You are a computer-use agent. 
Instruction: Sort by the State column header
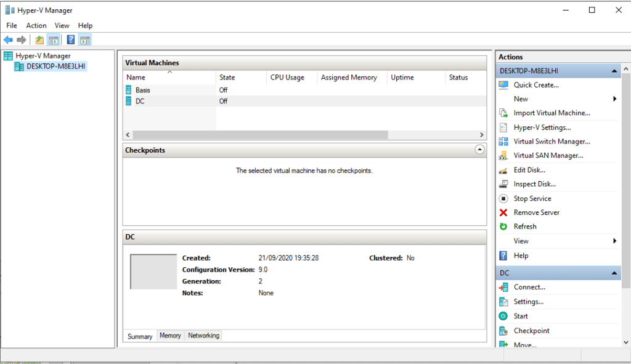(x=241, y=77)
